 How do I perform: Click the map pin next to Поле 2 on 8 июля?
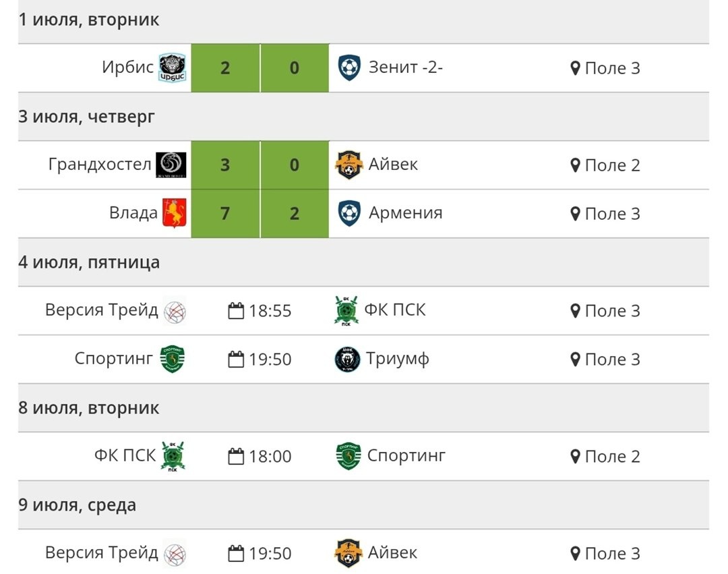point(575,457)
